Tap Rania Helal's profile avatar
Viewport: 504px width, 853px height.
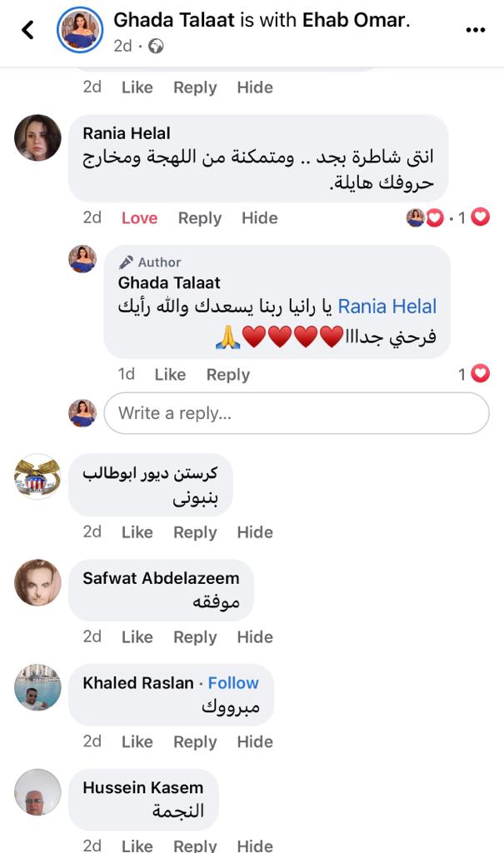pyautogui.click(x=38, y=137)
